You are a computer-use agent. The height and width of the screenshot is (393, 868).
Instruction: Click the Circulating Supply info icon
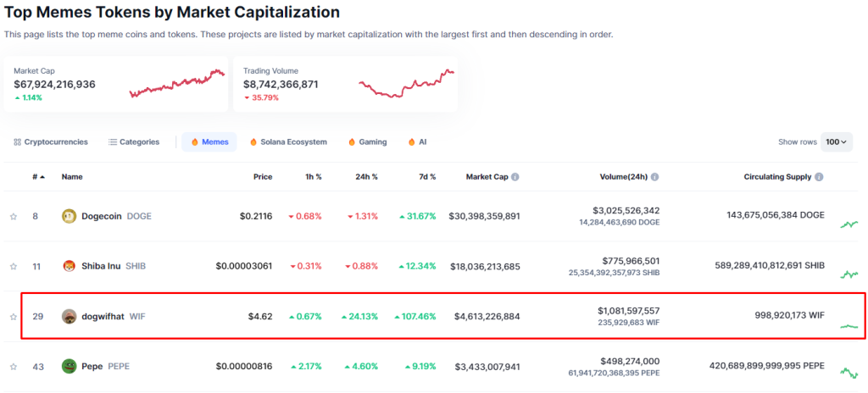point(819,177)
